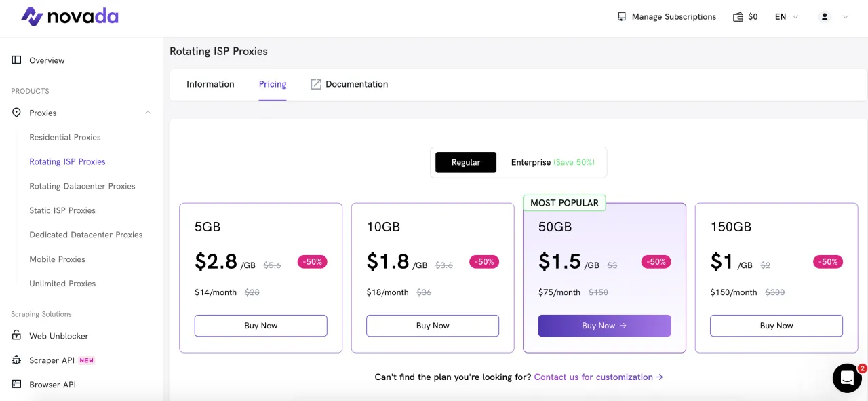Click the Novada logo
The height and width of the screenshot is (401, 868).
click(69, 17)
